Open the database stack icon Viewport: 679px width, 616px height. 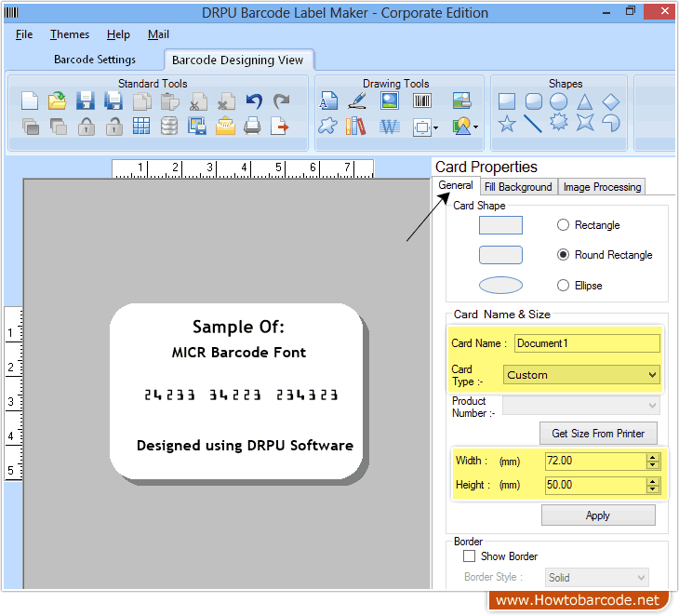(x=169, y=127)
